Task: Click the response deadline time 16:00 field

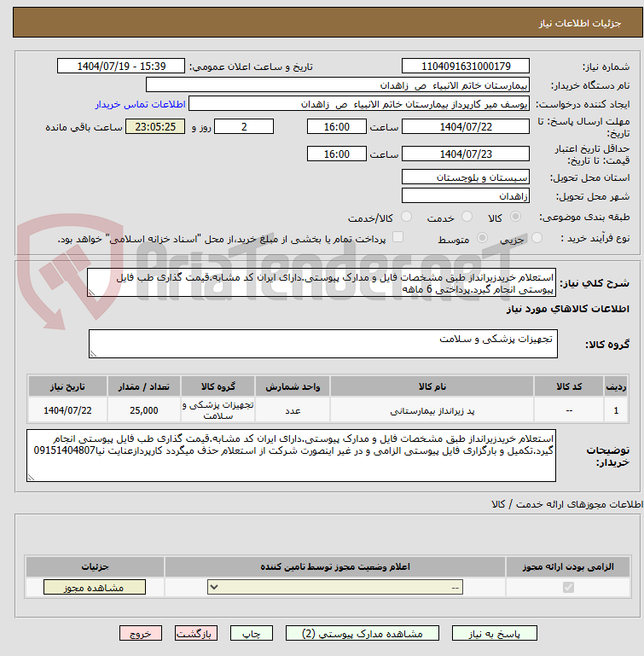Action: (336, 127)
